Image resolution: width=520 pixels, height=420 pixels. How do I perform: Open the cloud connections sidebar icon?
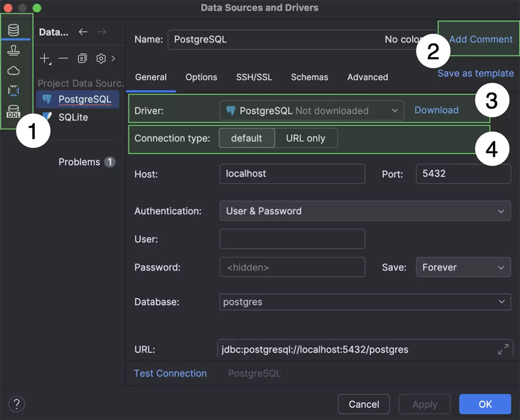(14, 71)
